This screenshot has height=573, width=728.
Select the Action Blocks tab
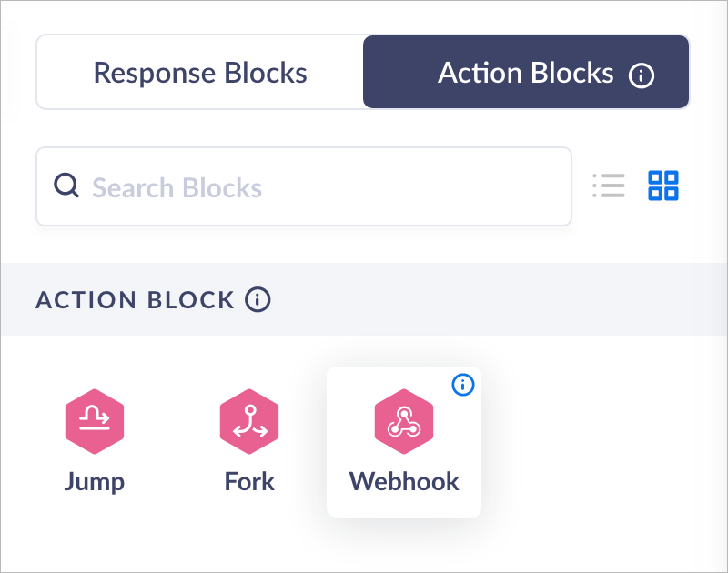(x=525, y=73)
